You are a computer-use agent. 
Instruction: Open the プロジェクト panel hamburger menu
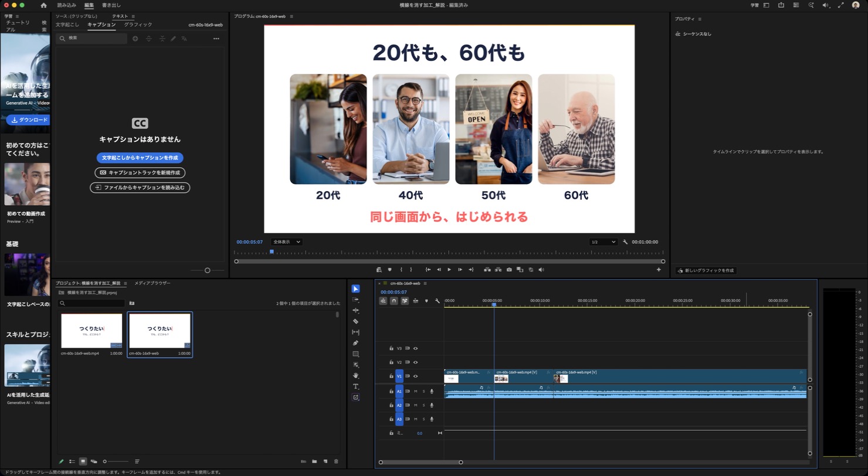125,283
